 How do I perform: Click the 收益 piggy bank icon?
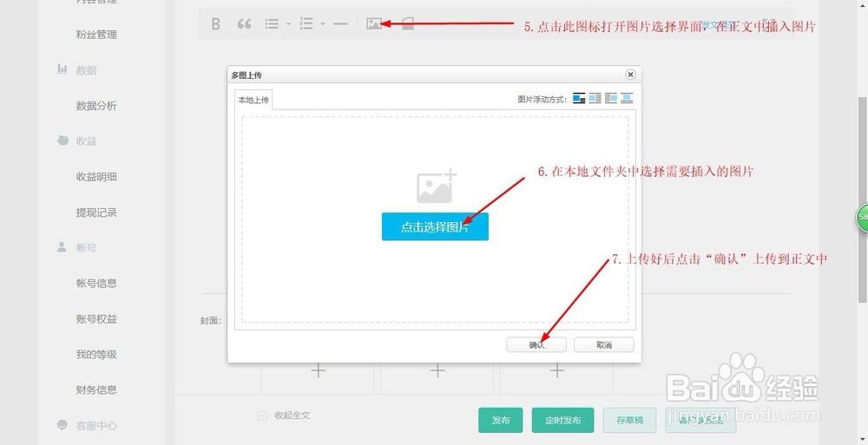coord(62,141)
